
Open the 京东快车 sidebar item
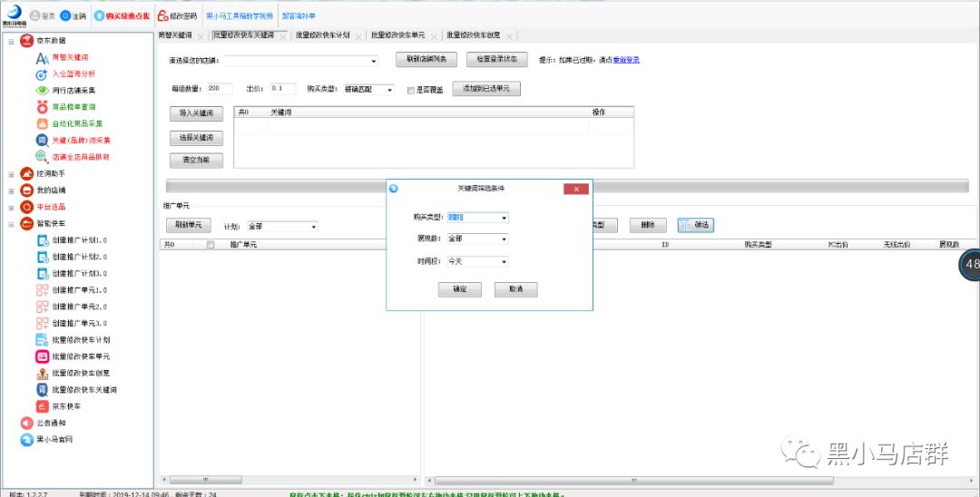(66, 406)
